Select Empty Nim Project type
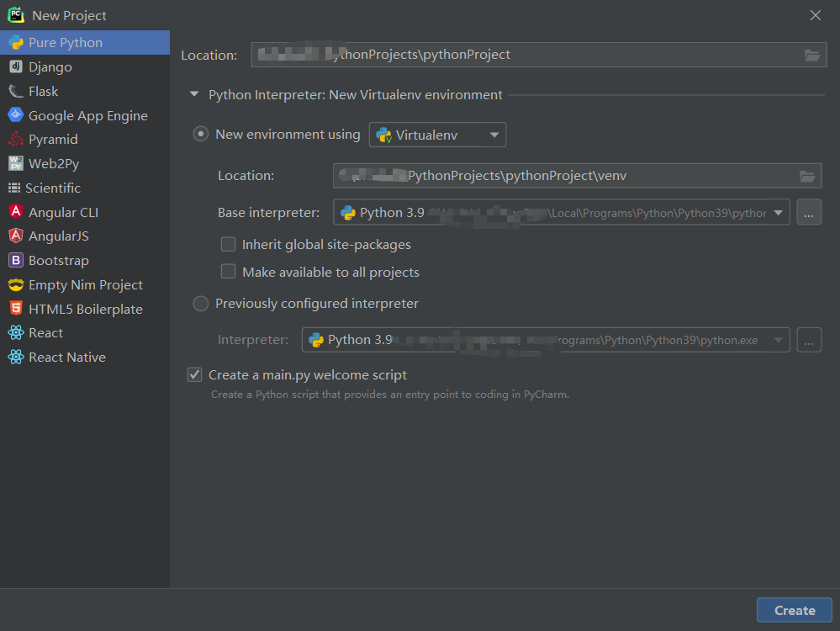Viewport: 840px width, 631px height. 85,284
